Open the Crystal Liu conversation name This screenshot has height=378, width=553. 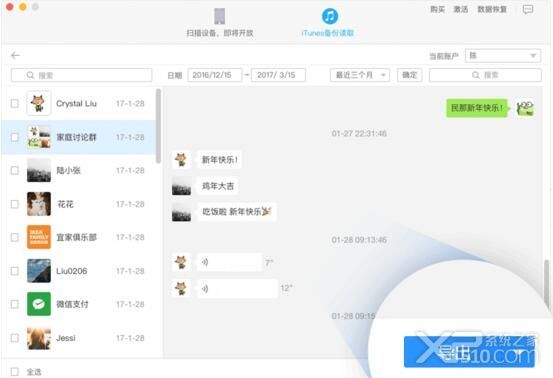(x=76, y=103)
